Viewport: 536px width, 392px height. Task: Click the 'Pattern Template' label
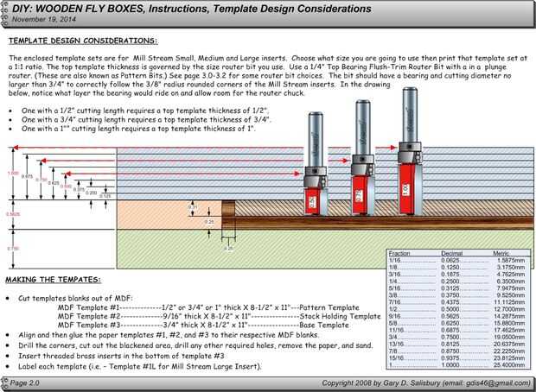(329, 307)
